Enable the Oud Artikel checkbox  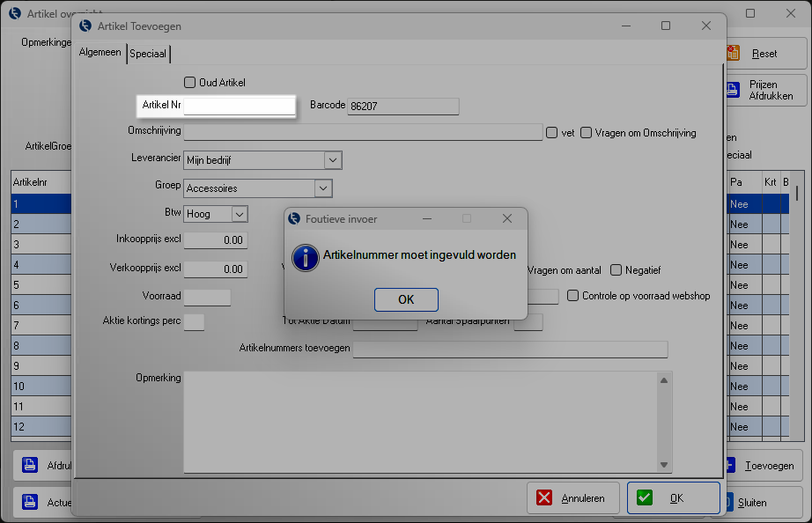click(189, 83)
